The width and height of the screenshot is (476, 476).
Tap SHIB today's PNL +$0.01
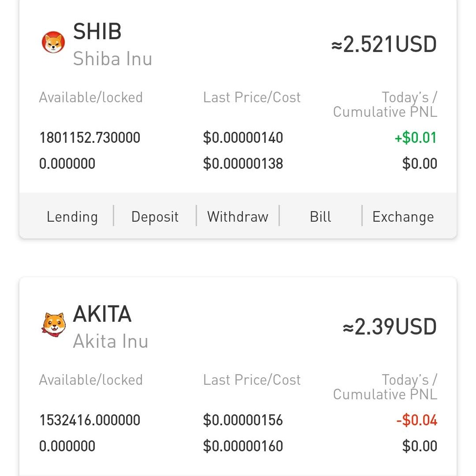tap(416, 138)
